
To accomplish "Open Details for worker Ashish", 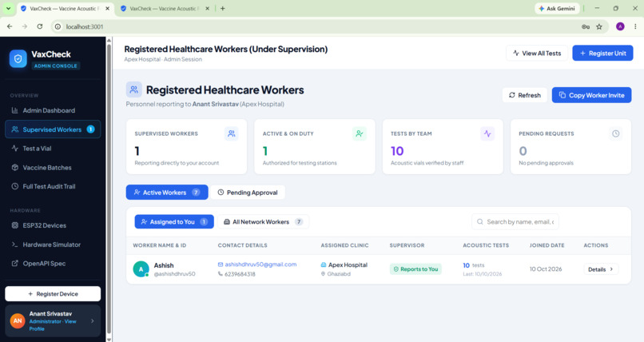I will tap(601, 269).
